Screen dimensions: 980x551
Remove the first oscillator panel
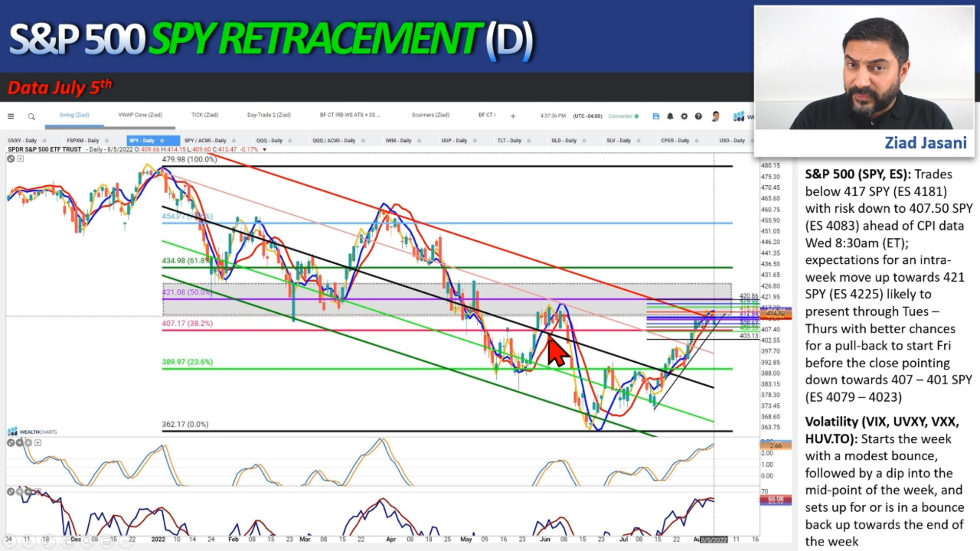point(10,442)
